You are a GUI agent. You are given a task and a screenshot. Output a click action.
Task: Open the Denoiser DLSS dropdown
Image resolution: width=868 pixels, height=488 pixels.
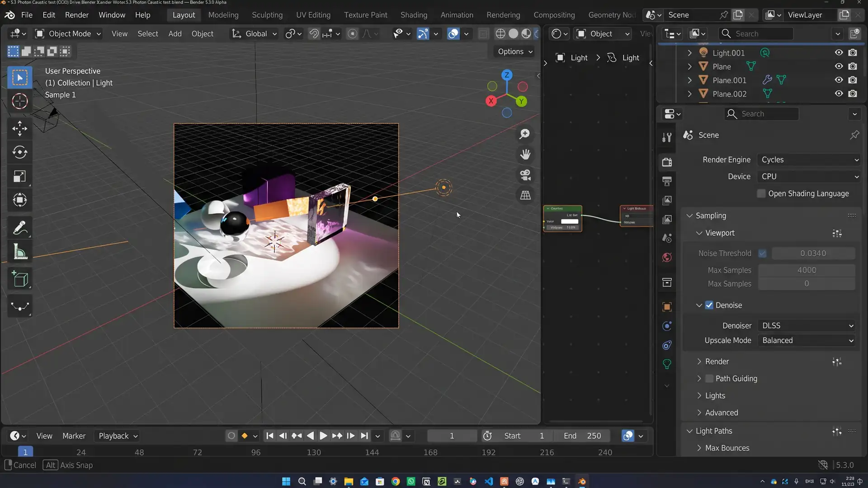[807, 326]
